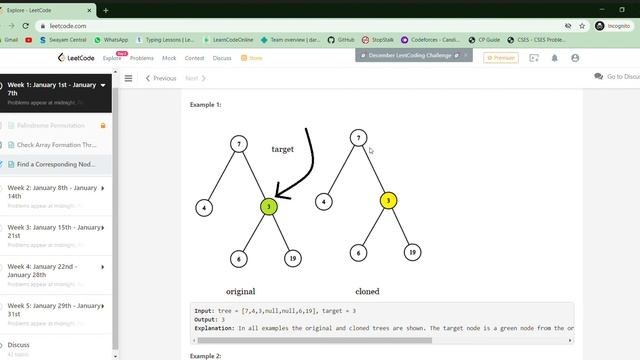Expand Week 5: January 29th - January 31st
This screenshot has height=360, width=640.
point(102,306)
